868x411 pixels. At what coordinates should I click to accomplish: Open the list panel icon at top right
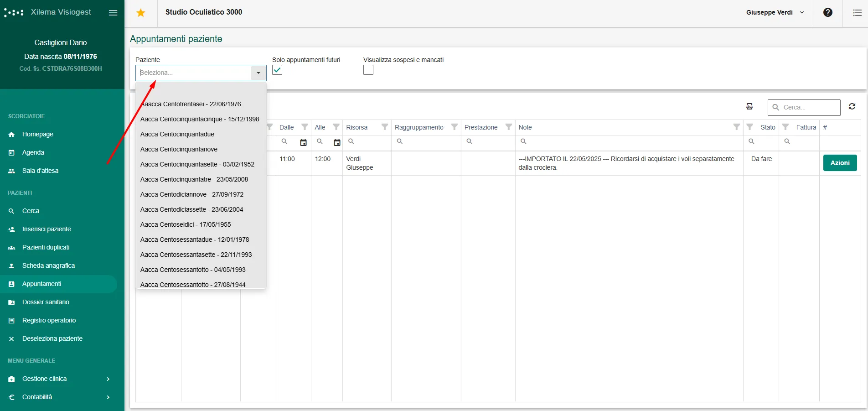pyautogui.click(x=857, y=13)
